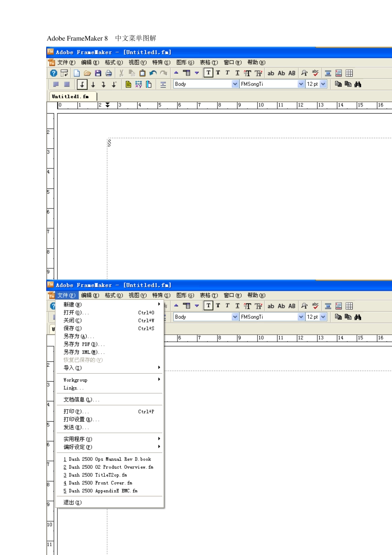This screenshot has width=392, height=555.
Task: Click New document icon in top window toolbar
Action: pyautogui.click(x=77, y=73)
